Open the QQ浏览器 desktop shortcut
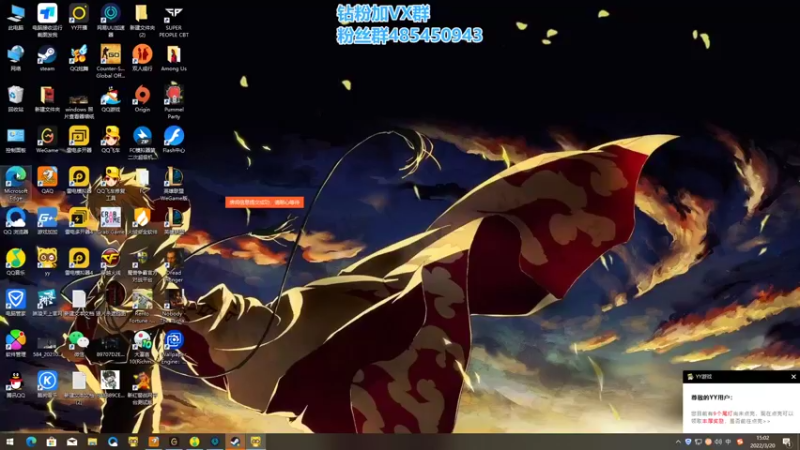The height and width of the screenshot is (450, 800). [x=16, y=221]
